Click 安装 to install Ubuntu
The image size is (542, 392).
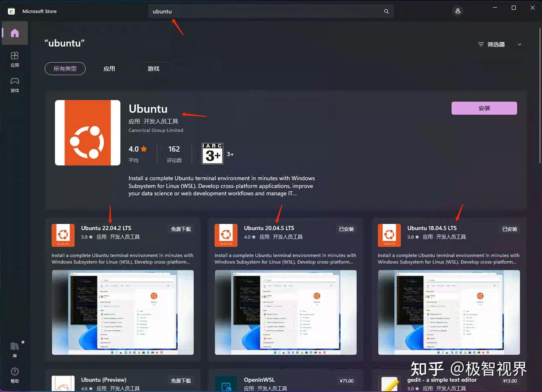click(484, 108)
